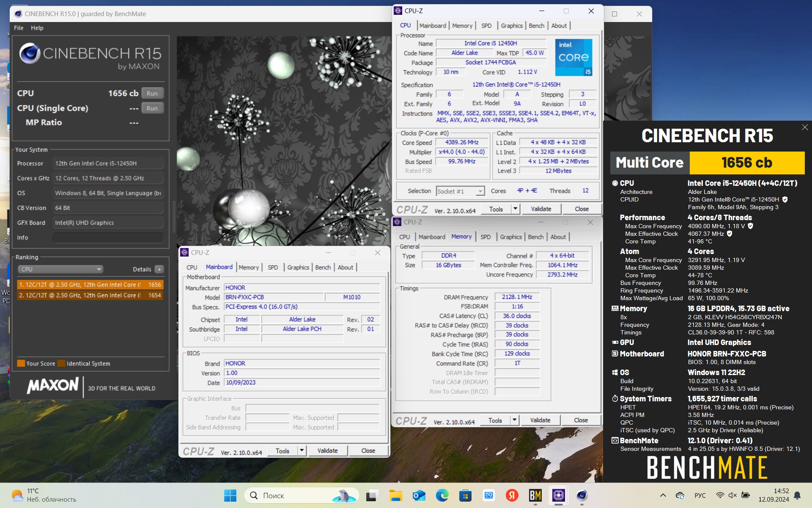Viewport: 812px width, 508px height.
Task: Click verified shield beside Max Effective Clock 4067.37 MHz
Action: click(730, 234)
